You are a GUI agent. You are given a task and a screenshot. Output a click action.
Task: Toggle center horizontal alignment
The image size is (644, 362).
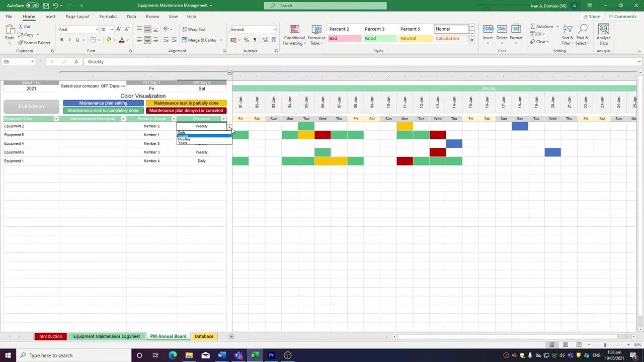(147, 40)
